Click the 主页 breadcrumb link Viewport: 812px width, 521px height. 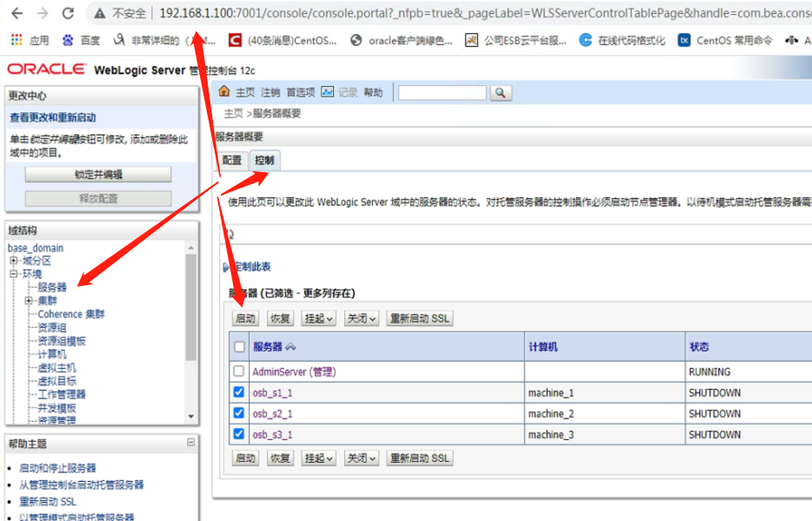(x=234, y=113)
